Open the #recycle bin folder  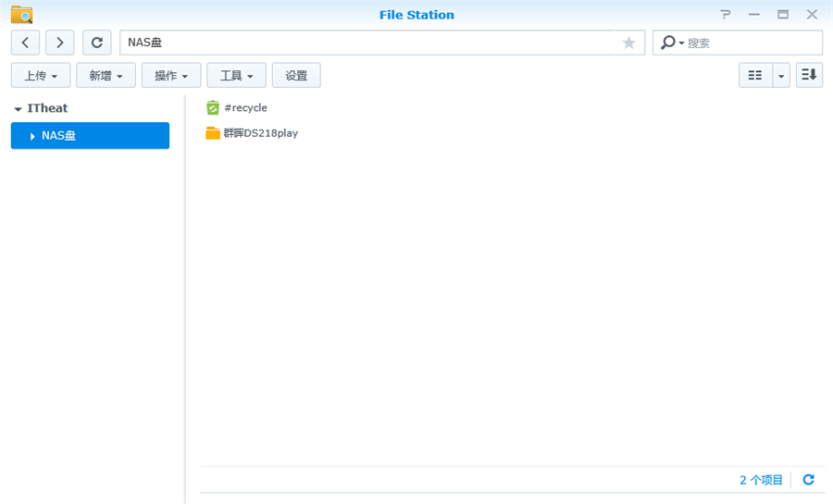pos(244,108)
